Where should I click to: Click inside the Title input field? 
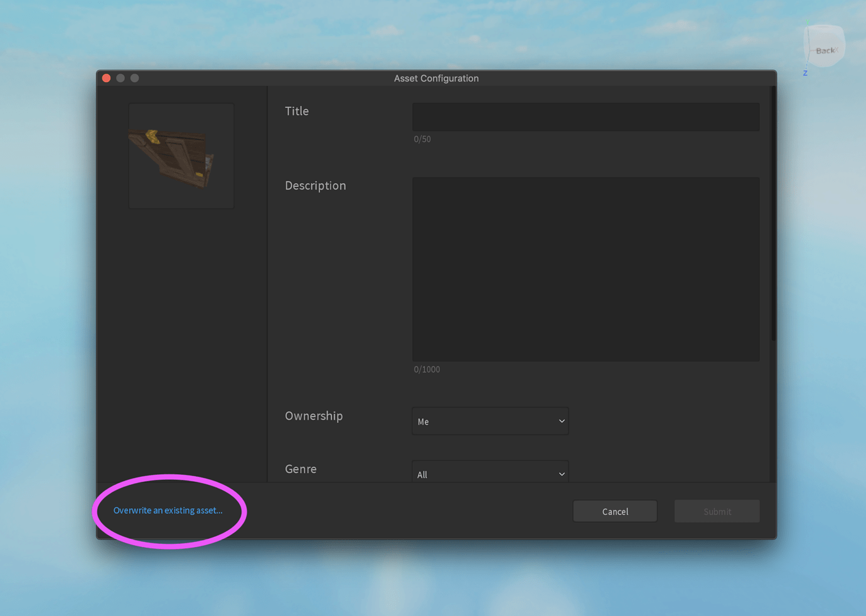585,117
